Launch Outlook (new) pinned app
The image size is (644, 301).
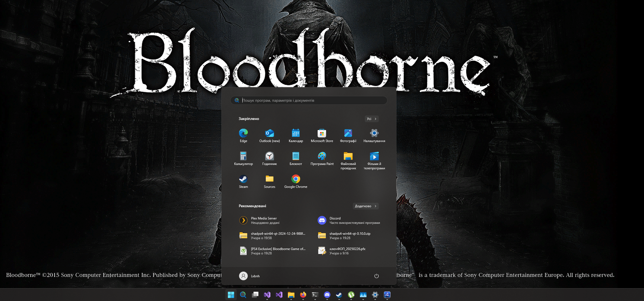pos(270,136)
